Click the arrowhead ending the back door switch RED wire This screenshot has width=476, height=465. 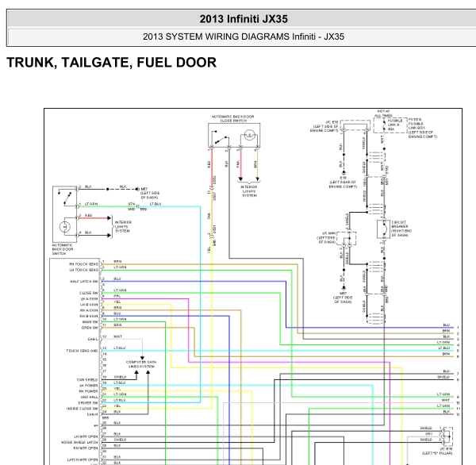click(109, 218)
